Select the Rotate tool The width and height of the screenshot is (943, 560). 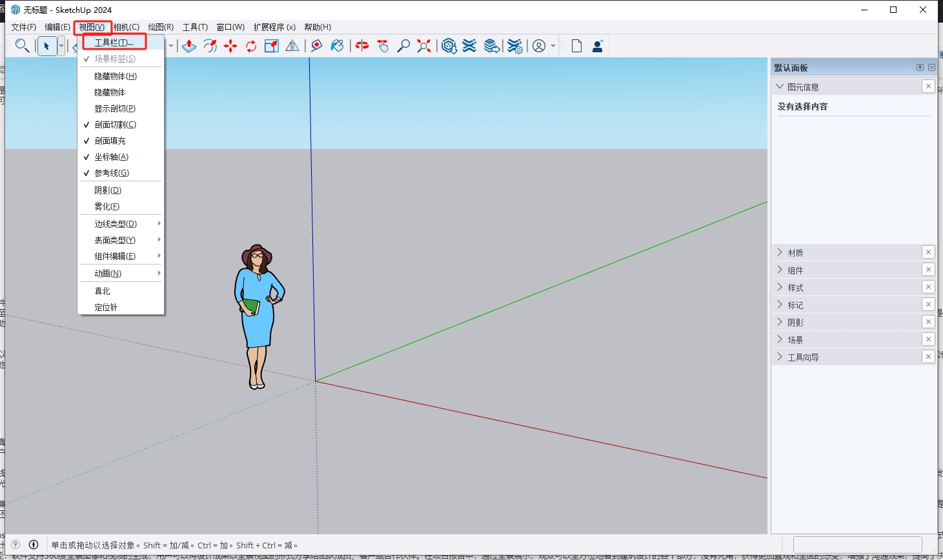(x=251, y=46)
